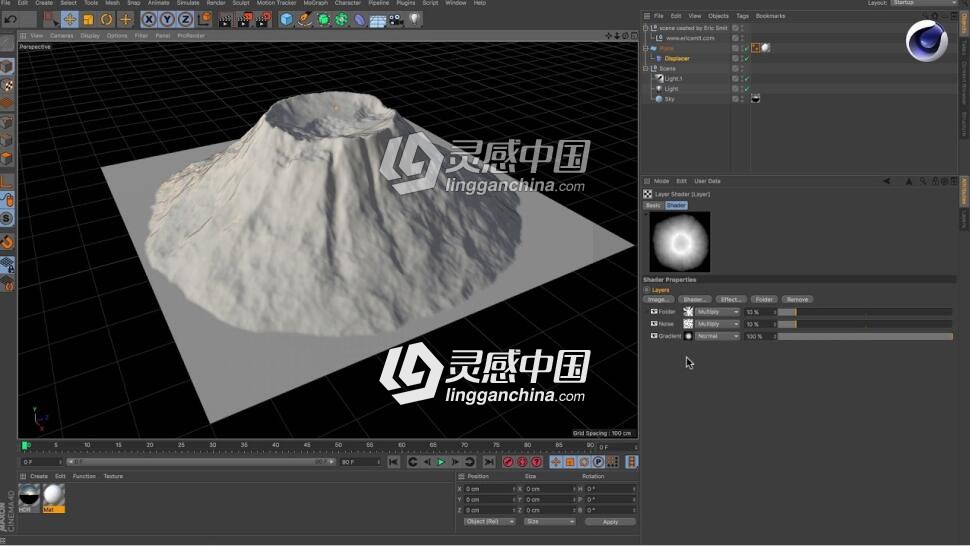Toggle Y axis lock
Screen dimensions: 970x546
(167, 20)
